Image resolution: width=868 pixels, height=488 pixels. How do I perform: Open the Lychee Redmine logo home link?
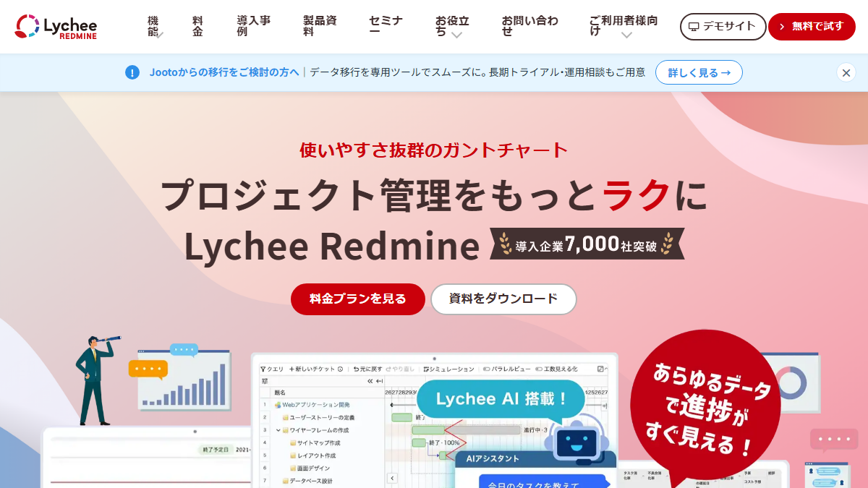click(x=56, y=27)
